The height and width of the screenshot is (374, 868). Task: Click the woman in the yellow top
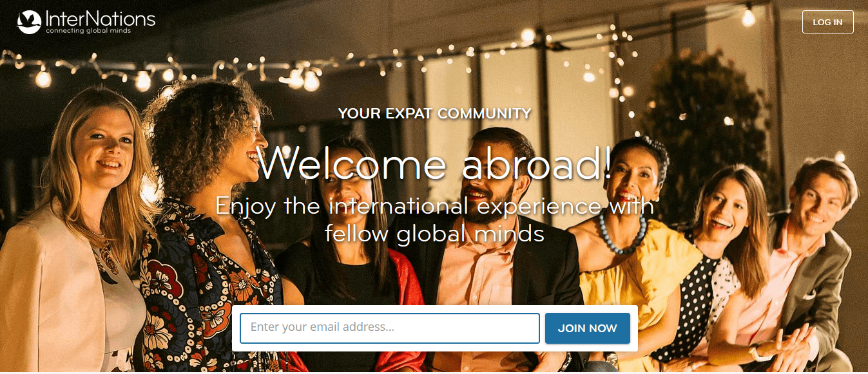(x=635, y=257)
